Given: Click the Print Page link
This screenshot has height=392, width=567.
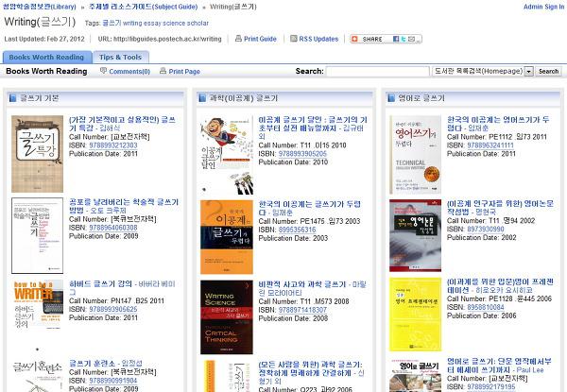Looking at the screenshot, I should pyautogui.click(x=184, y=72).
